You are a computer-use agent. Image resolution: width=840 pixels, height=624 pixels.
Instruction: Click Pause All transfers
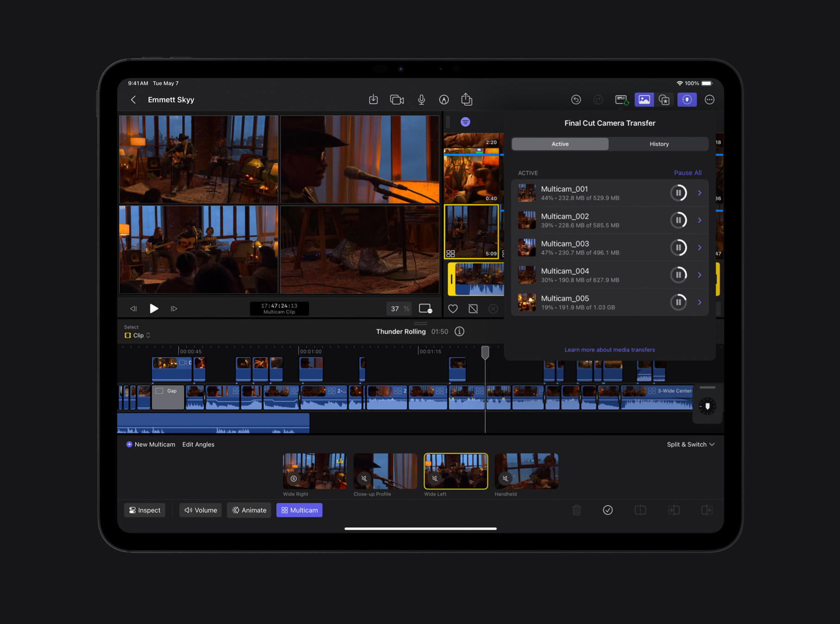pos(687,173)
